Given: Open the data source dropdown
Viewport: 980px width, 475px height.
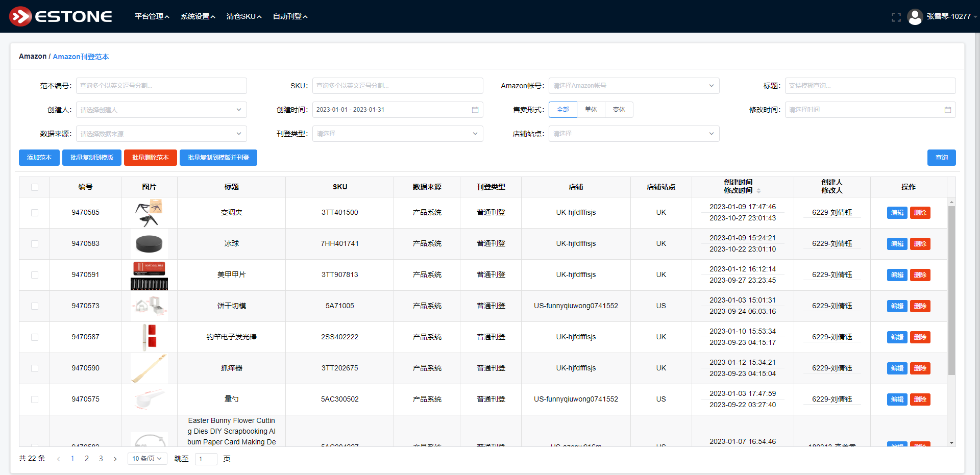Looking at the screenshot, I should 161,134.
